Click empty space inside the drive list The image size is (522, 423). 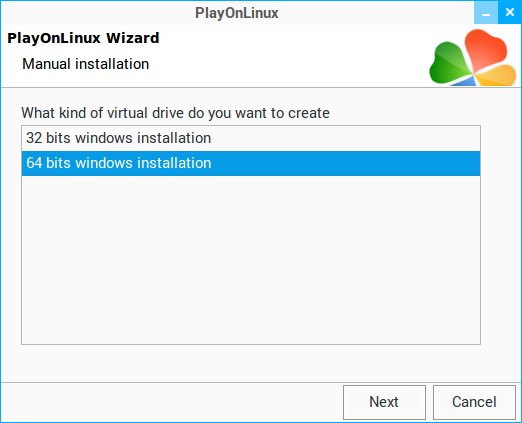coord(251,260)
